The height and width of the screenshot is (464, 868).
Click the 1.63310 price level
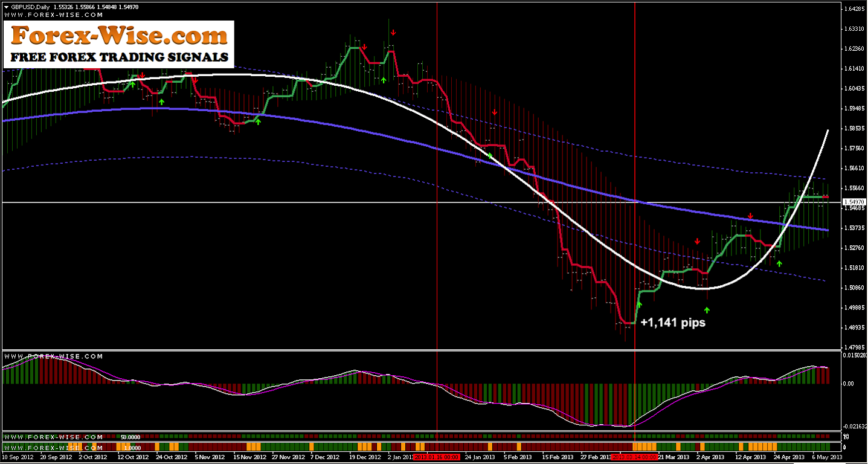click(x=855, y=29)
